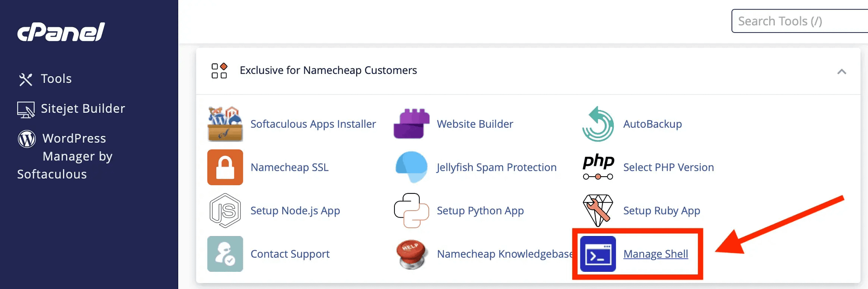Click the Manage Shell terminal icon
The height and width of the screenshot is (289, 868).
[598, 254]
